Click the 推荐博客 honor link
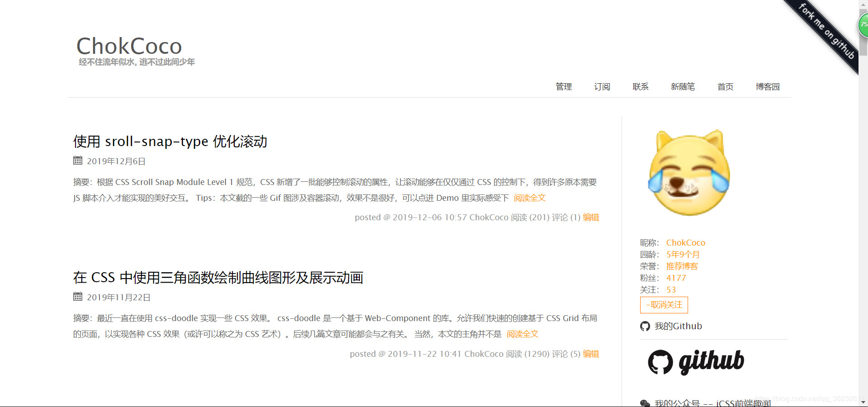 tap(682, 266)
